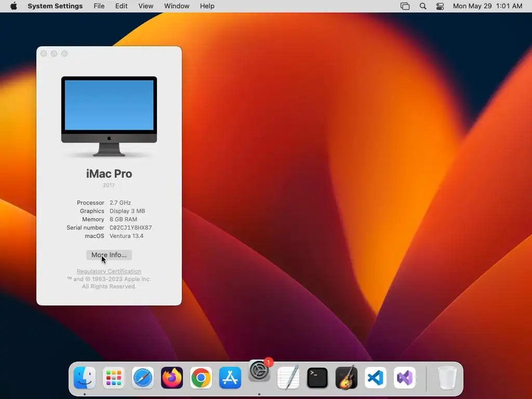This screenshot has width=532, height=399.
Task: Click the Ventura 13.4 macOS value
Action: click(x=127, y=236)
